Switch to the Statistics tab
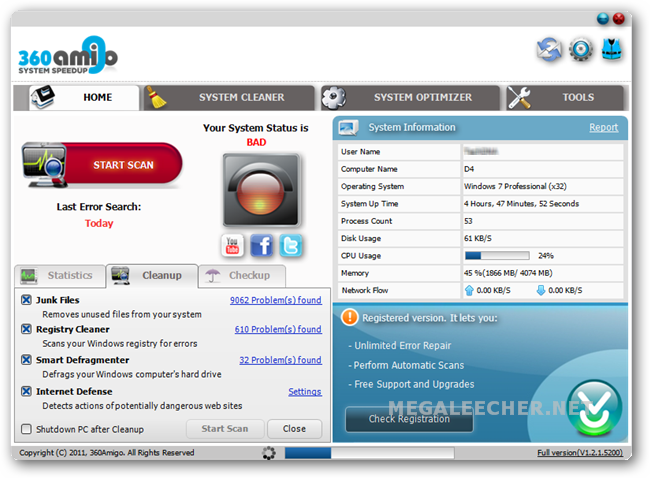Screen dimensions: 650x478 point(60,276)
